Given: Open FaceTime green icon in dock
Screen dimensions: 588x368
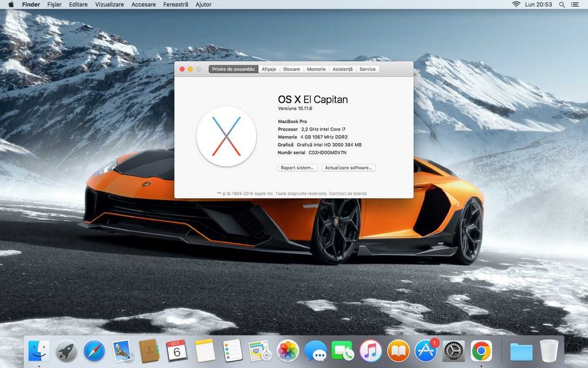Looking at the screenshot, I should click(342, 352).
